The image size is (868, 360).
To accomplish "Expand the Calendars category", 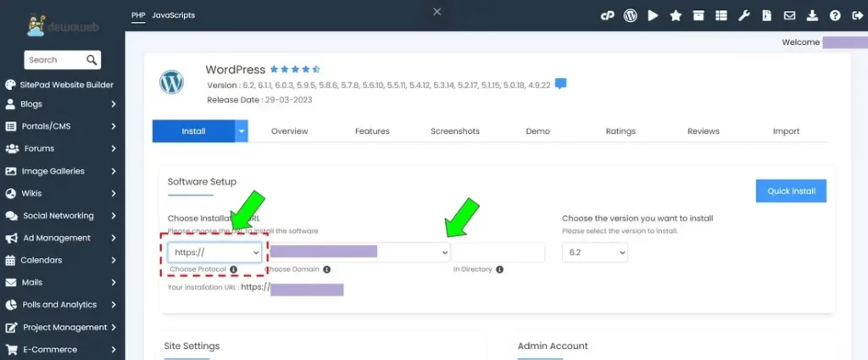I will point(61,260).
